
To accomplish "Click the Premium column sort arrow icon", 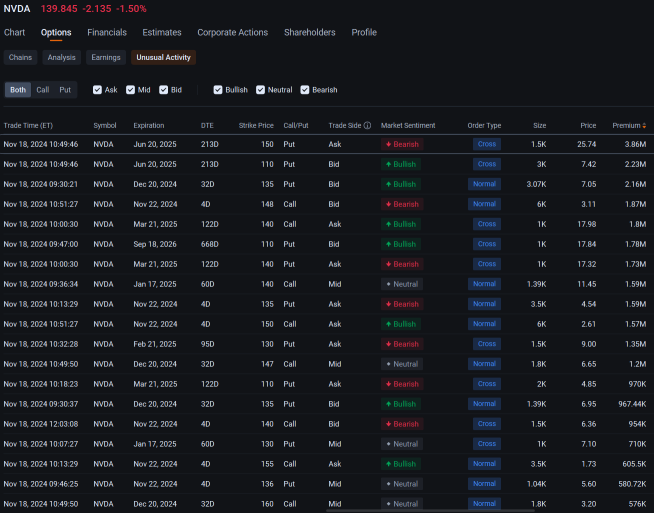I will 644,126.
